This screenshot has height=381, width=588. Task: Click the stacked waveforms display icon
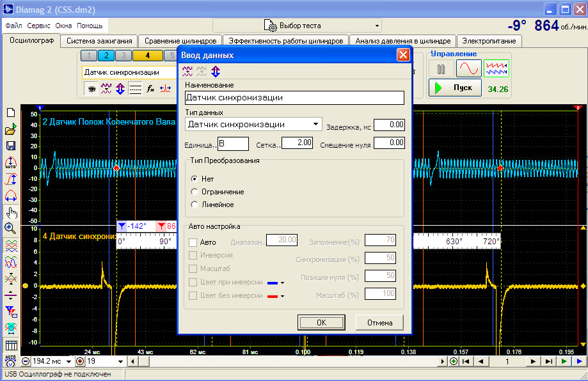[x=11, y=245]
